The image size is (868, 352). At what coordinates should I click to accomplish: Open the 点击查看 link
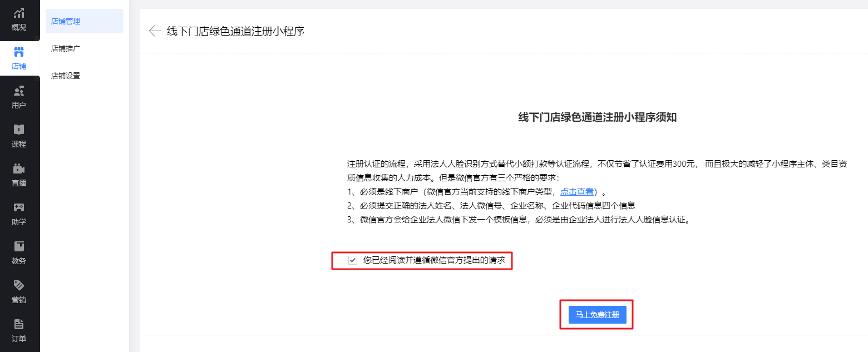pyautogui.click(x=576, y=192)
